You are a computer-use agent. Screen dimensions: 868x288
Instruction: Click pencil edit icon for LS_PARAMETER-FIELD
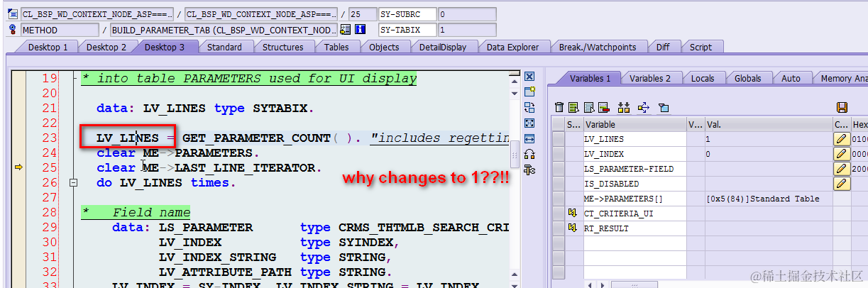pyautogui.click(x=842, y=169)
